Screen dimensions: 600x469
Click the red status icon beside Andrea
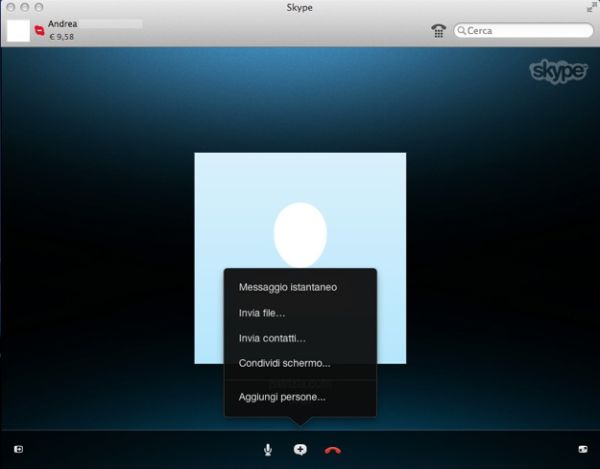pyautogui.click(x=39, y=30)
